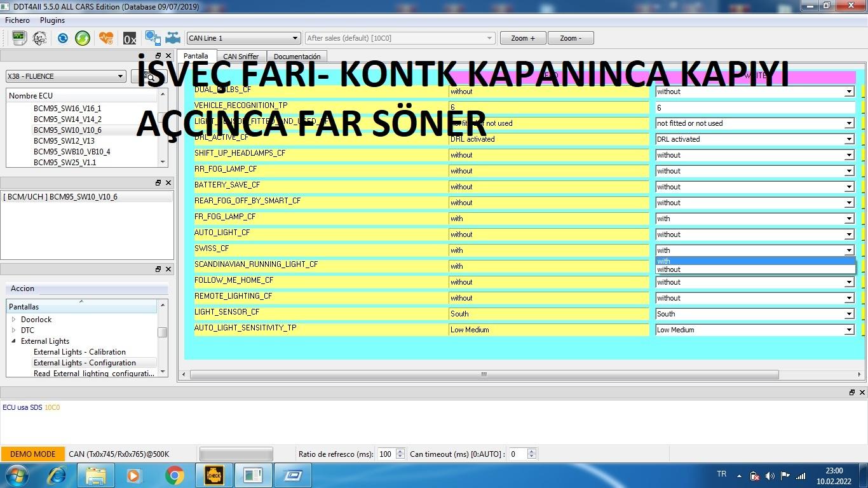Screen dimensions: 868x488
Task: Expand the Doorlock tree node
Action: pos(14,320)
